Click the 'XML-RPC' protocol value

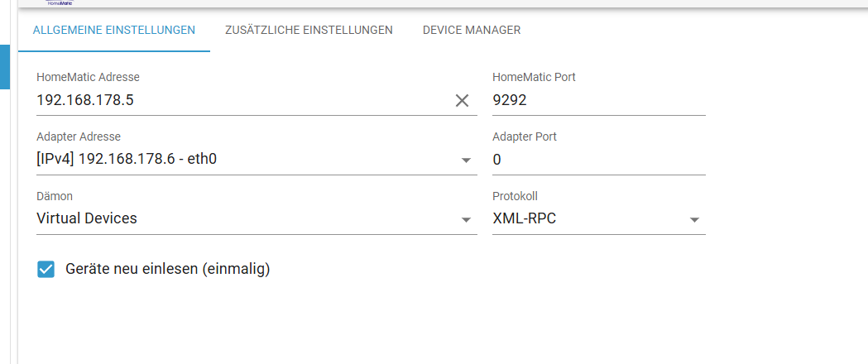pos(525,218)
